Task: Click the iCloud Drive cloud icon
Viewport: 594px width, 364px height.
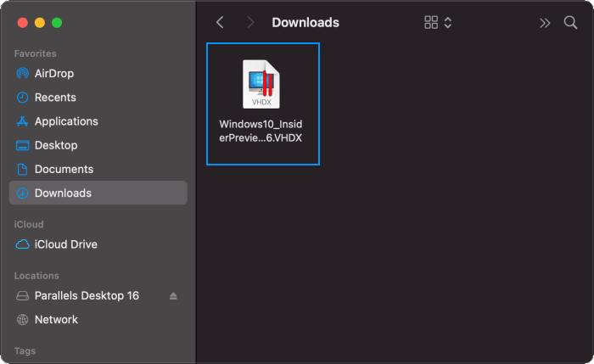Action: pyautogui.click(x=23, y=244)
